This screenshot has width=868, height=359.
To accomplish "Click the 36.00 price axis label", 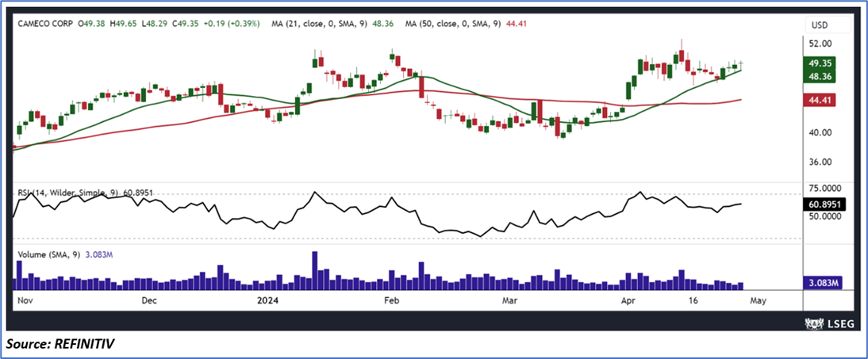I will pos(821,162).
